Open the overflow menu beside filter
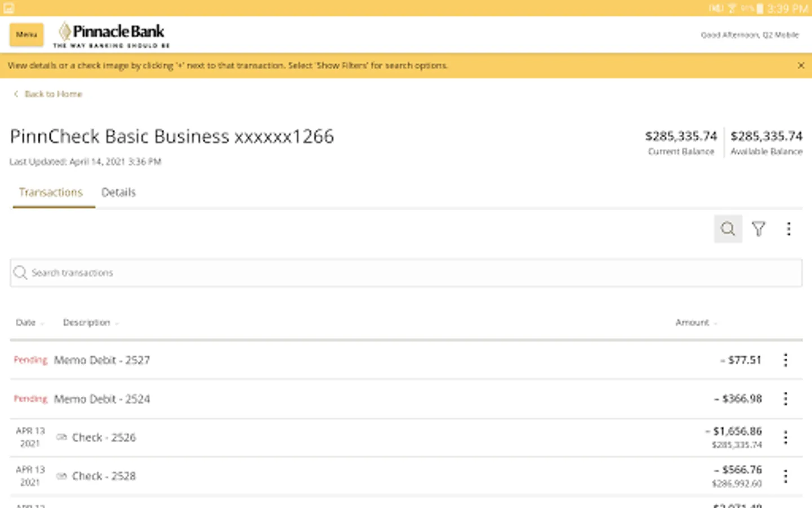This screenshot has height=508, width=812. (789, 229)
